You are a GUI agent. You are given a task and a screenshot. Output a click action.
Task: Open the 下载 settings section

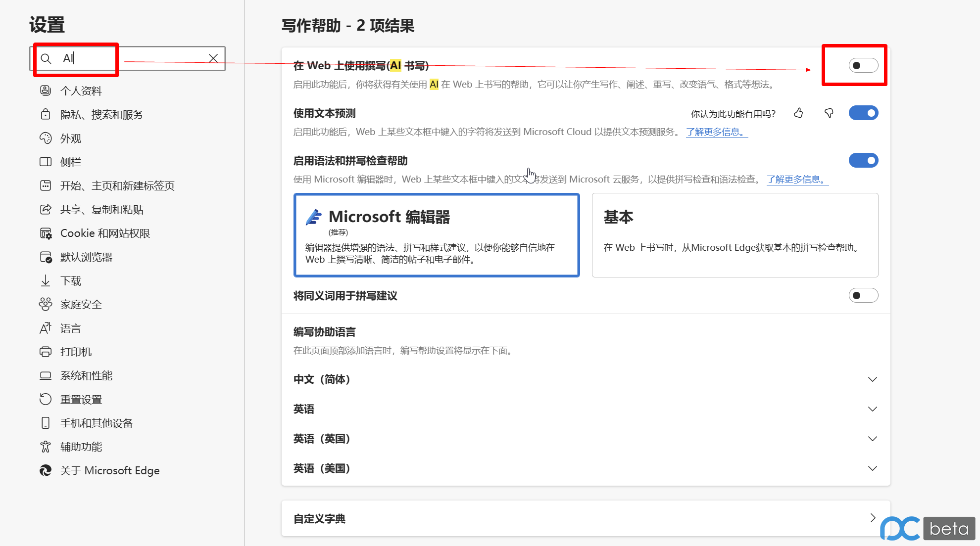71,280
